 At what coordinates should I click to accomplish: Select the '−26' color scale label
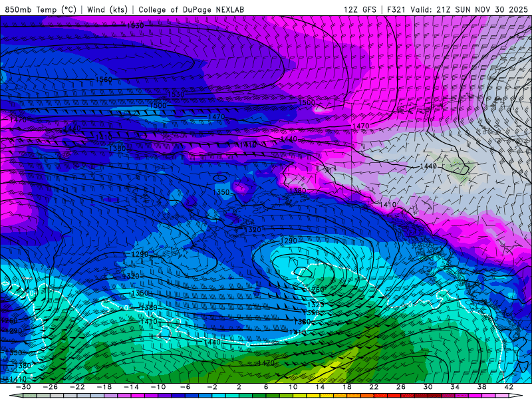(x=51, y=387)
